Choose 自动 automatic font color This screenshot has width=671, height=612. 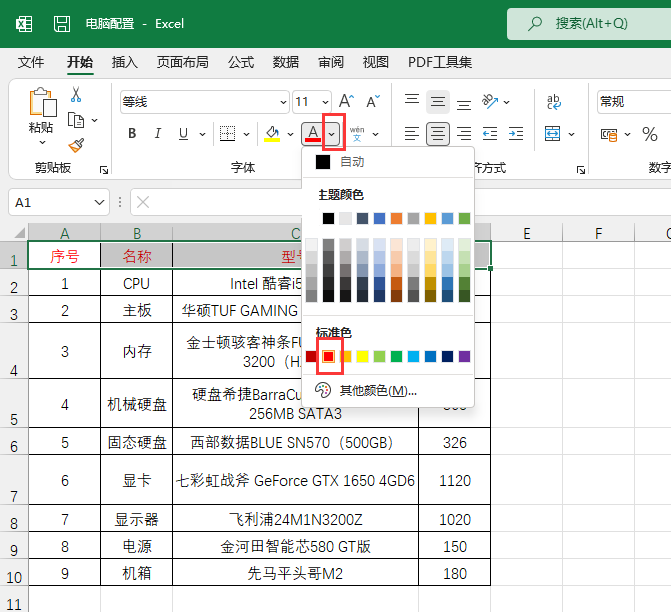pyautogui.click(x=388, y=162)
